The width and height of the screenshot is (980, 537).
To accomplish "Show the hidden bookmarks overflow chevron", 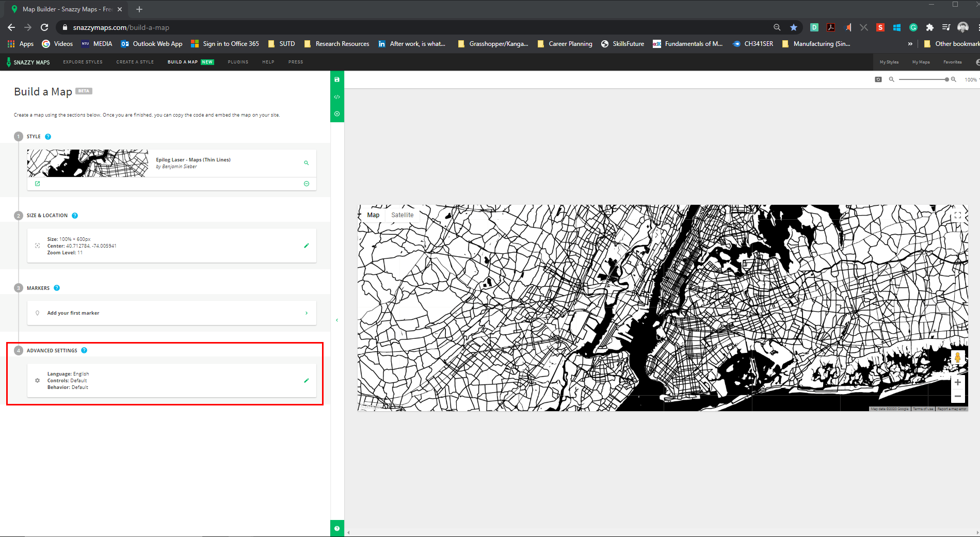I will click(x=910, y=44).
